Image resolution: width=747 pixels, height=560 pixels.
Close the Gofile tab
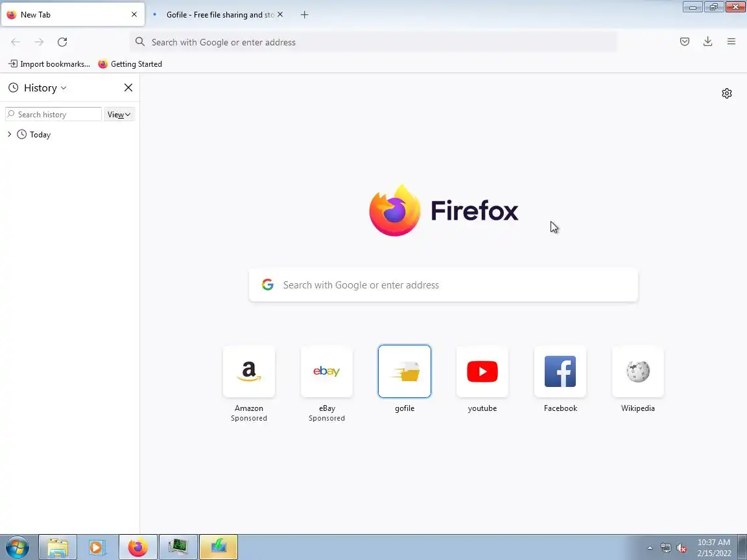tap(280, 15)
